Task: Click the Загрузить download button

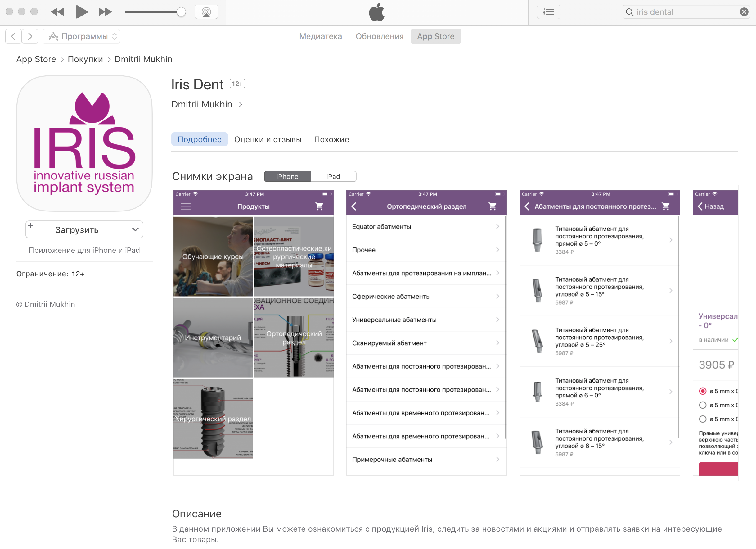Action: pyautogui.click(x=77, y=230)
